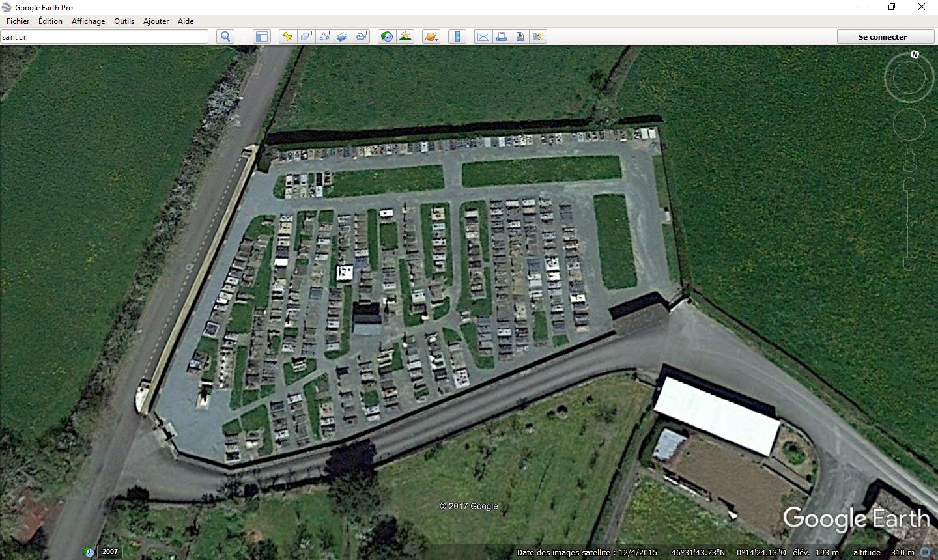
Task: Click the search magnifier button
Action: click(225, 36)
